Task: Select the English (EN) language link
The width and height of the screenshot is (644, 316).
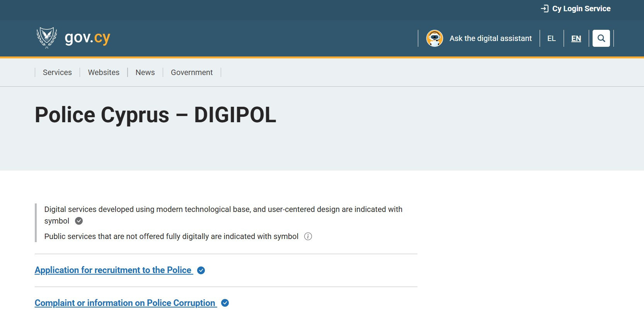Action: pyautogui.click(x=576, y=38)
